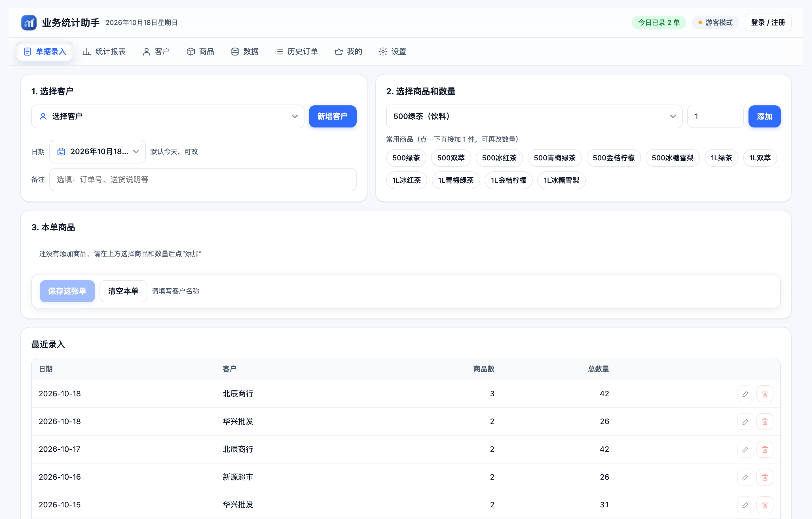
Task: Click the 清空本单 button
Action: coord(123,291)
